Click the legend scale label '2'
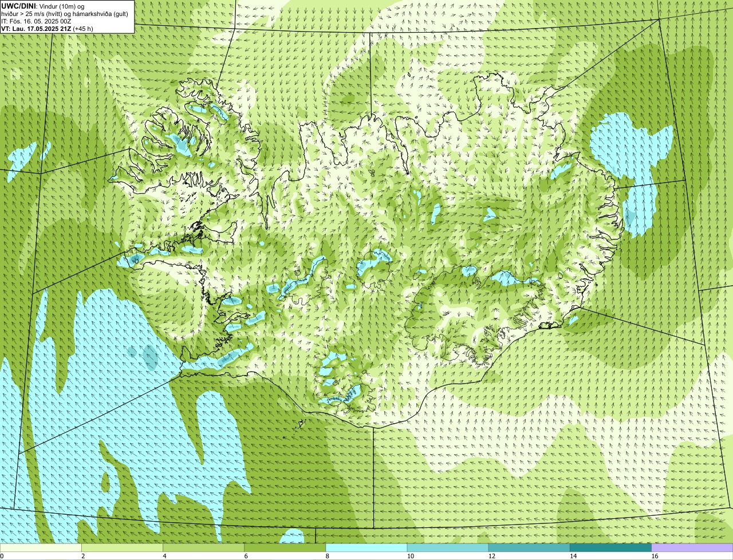 (83, 556)
